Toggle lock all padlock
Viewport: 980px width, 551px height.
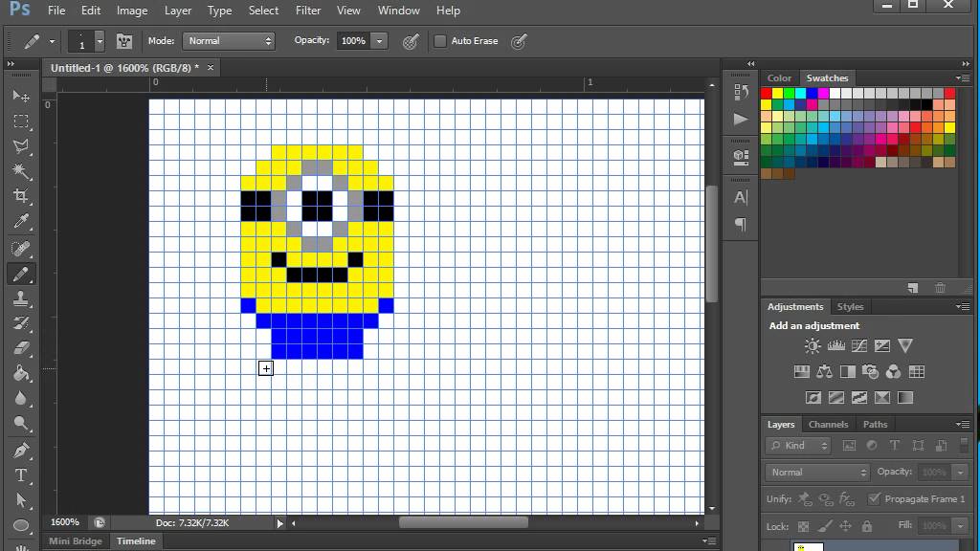(x=867, y=527)
